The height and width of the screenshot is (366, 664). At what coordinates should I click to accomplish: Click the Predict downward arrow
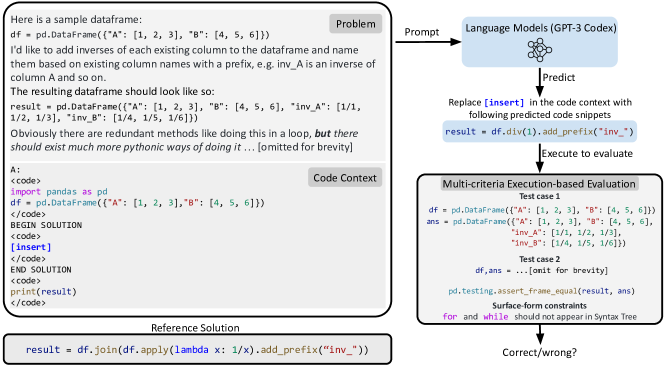(540, 83)
